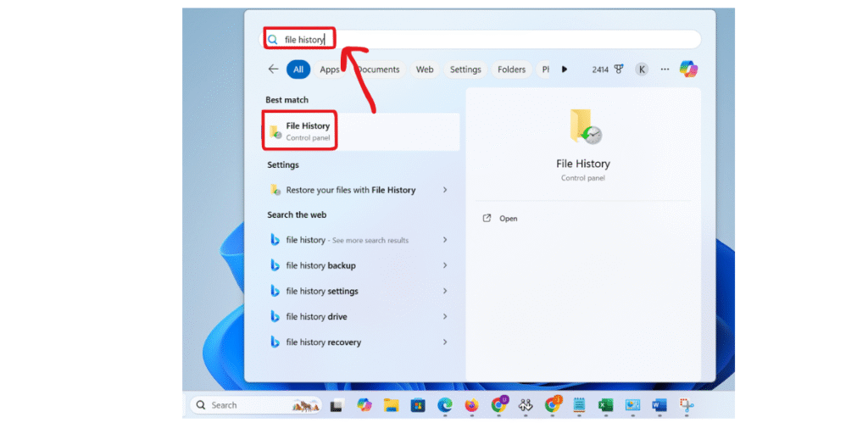
Task: Expand 'file history recovery' chevron
Action: tap(444, 342)
